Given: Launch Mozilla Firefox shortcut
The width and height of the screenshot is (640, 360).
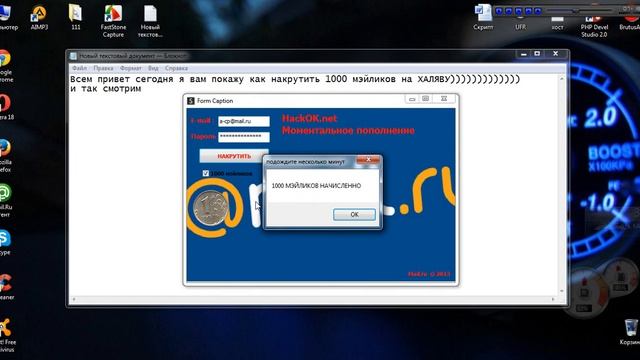Looking at the screenshot, I should tap(6, 156).
